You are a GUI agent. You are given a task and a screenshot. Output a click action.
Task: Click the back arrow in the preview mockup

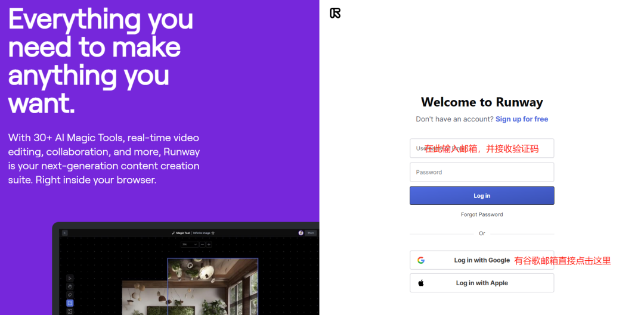click(65, 233)
